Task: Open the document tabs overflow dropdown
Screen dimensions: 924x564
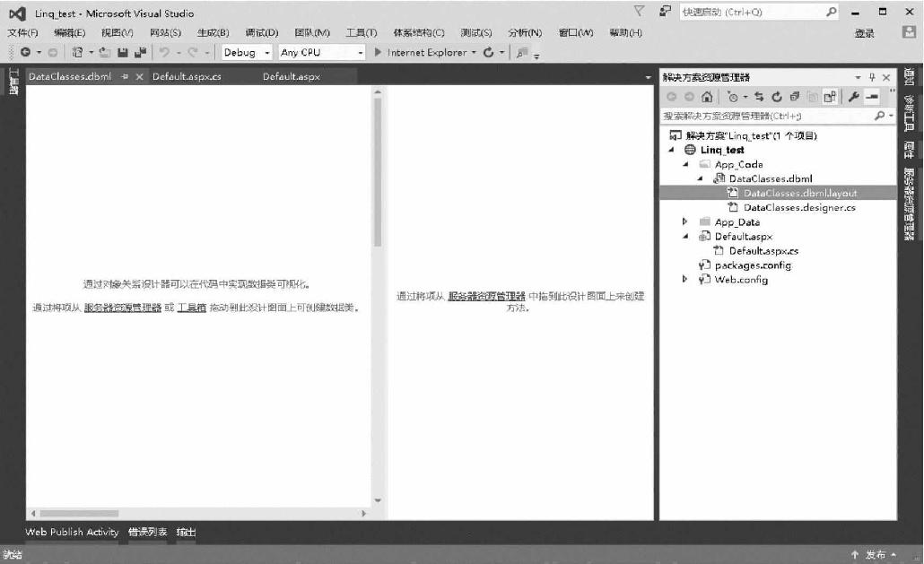Action: point(649,77)
